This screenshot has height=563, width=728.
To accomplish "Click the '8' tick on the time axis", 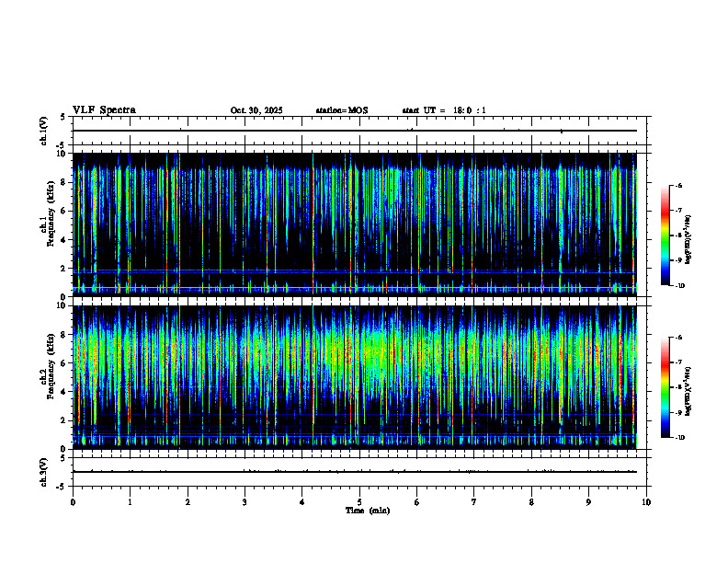I will [x=531, y=502].
